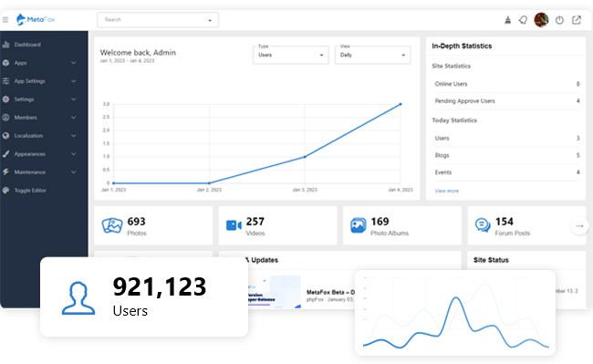Viewport: 593px width, 364px height.
Task: Open the View dropdown set to Daily
Action: pos(372,55)
